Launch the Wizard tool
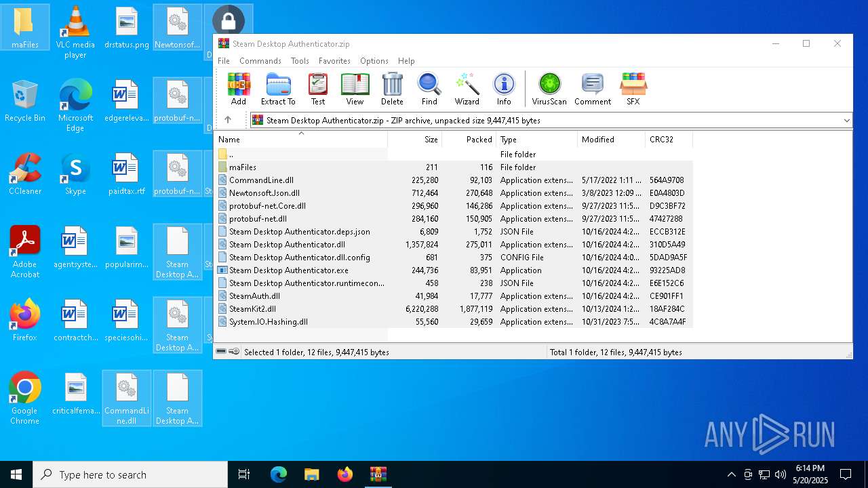The width and height of the screenshot is (868, 488). [467, 89]
